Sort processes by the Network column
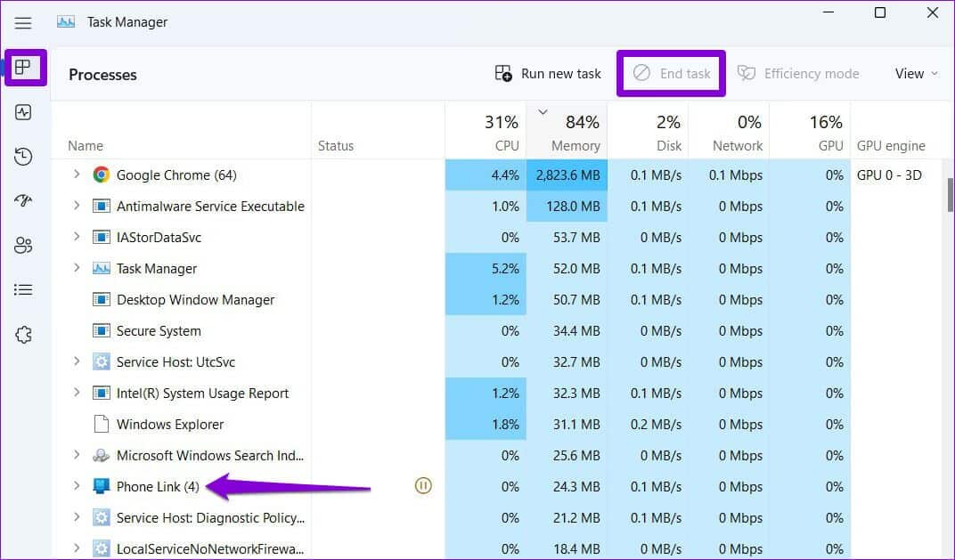 729,131
